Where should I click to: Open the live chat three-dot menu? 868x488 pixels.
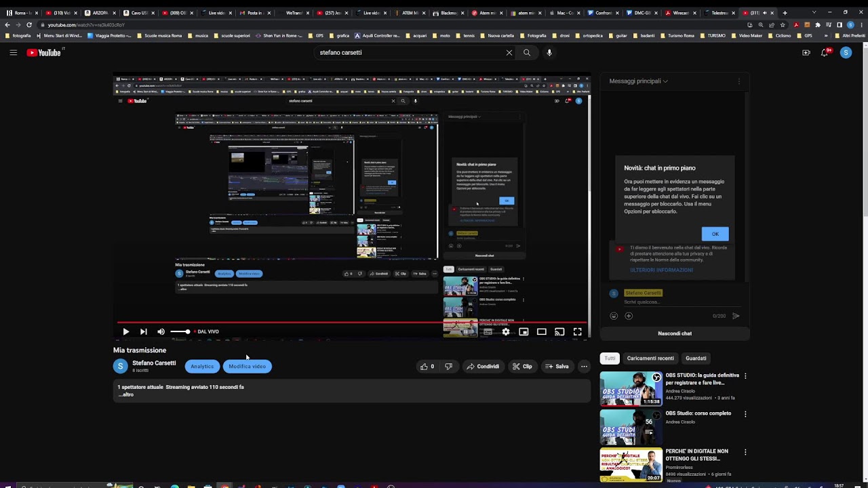coord(739,81)
